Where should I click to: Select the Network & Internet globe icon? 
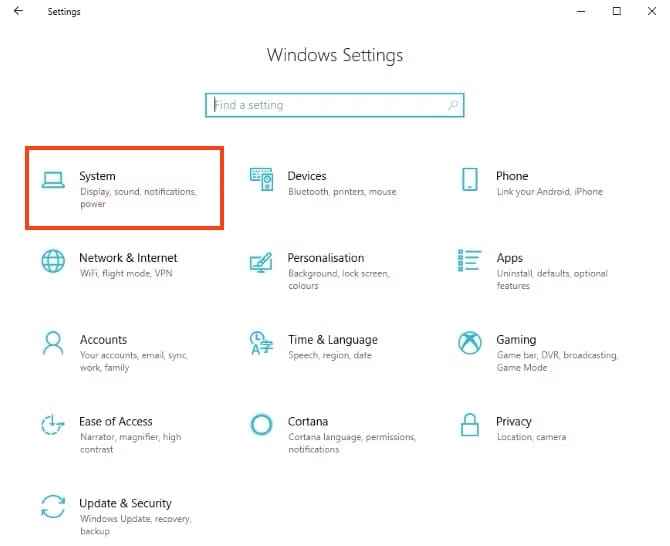53,262
